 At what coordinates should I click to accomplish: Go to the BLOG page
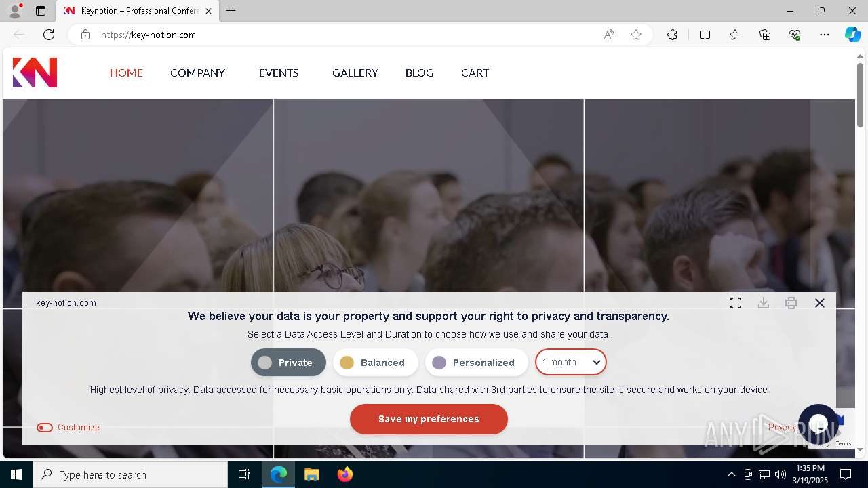(x=419, y=73)
